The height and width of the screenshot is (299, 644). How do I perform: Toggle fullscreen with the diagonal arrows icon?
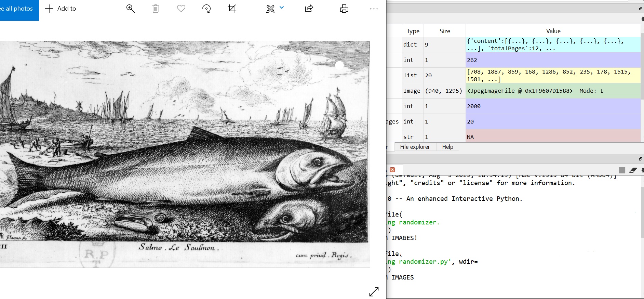click(374, 291)
